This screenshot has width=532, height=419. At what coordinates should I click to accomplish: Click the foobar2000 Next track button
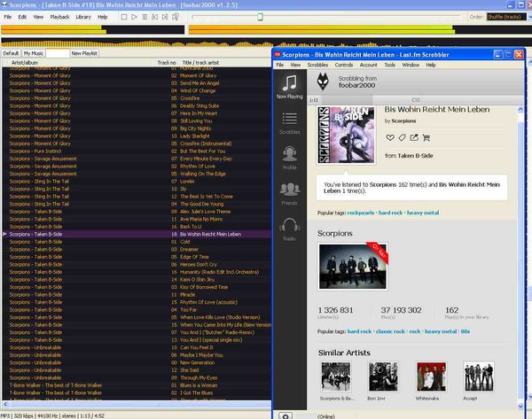165,17
